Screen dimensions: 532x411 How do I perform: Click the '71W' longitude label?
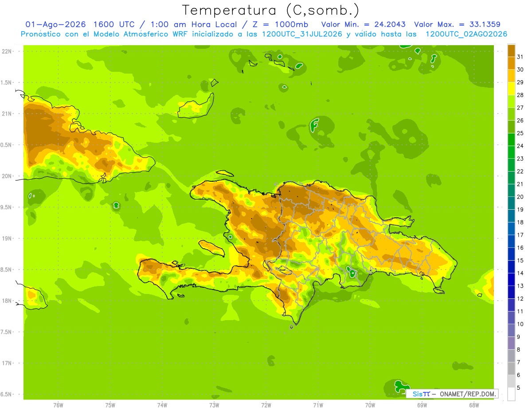point(318,405)
